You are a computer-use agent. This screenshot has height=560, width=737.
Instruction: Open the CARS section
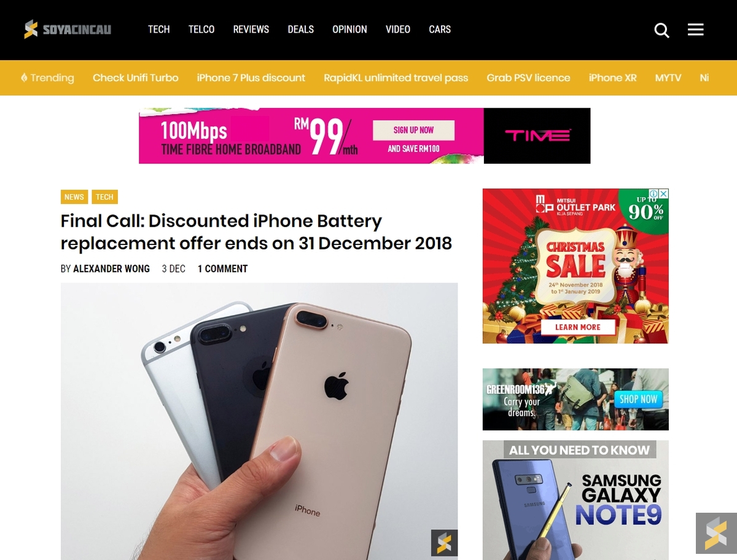click(440, 29)
